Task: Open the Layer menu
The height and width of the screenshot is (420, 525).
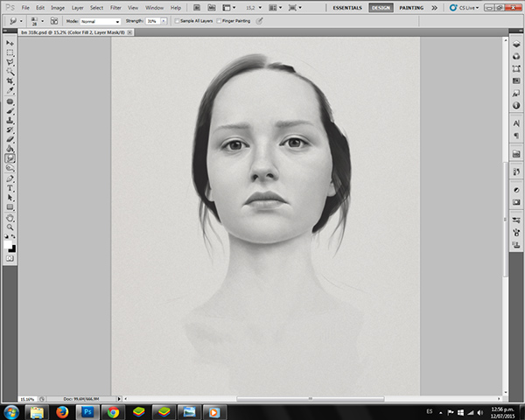Action: [x=78, y=7]
